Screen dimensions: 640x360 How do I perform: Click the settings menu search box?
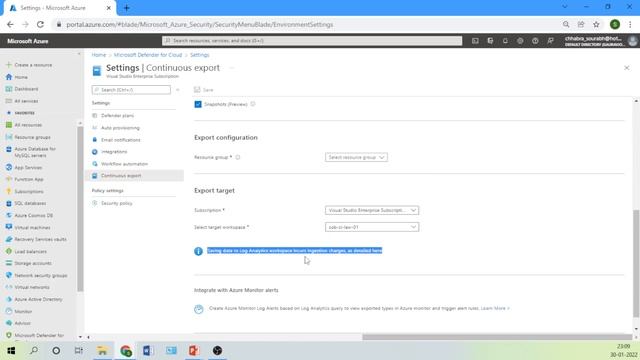point(131,90)
